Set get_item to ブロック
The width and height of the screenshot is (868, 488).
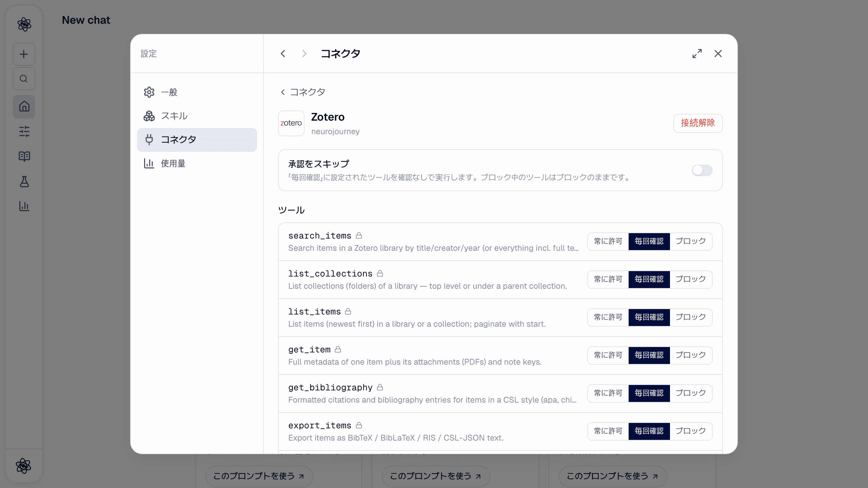pos(691,355)
